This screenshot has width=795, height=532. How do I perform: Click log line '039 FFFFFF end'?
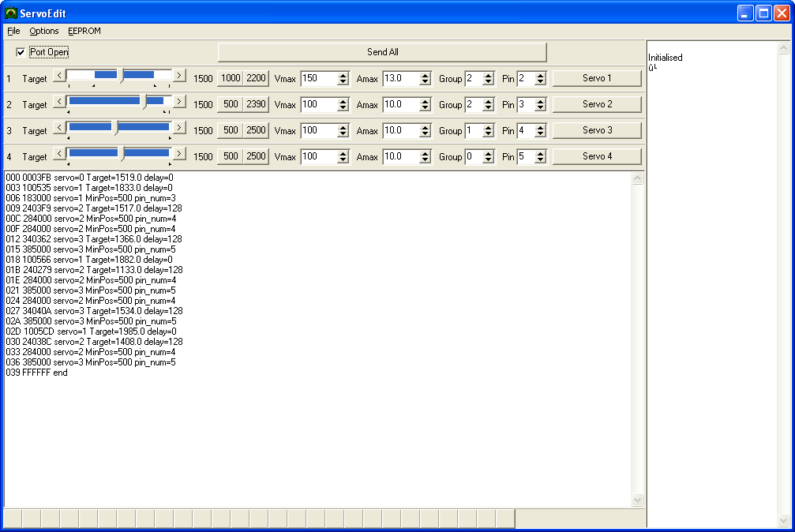pos(36,373)
